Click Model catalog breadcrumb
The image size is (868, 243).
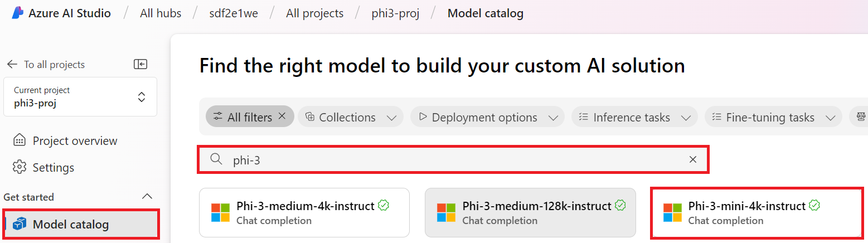(486, 13)
